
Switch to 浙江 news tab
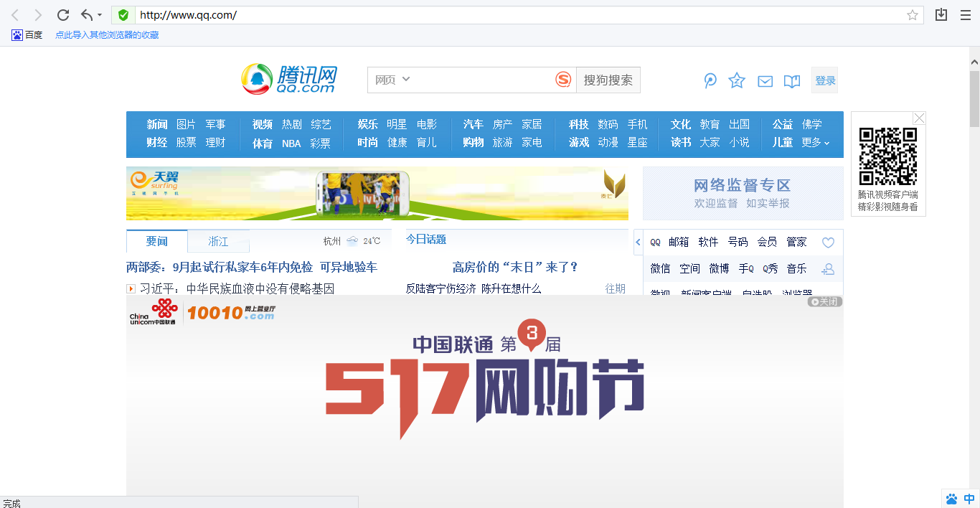coord(218,241)
